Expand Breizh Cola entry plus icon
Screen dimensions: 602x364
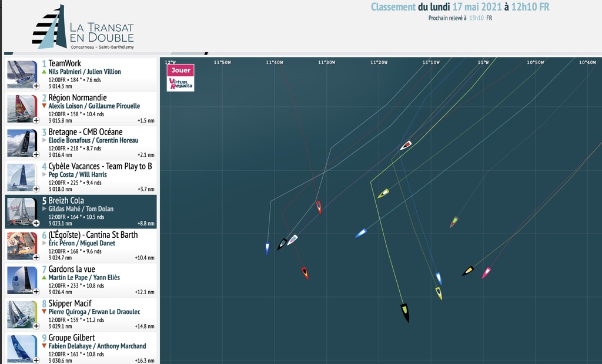(x=36, y=223)
